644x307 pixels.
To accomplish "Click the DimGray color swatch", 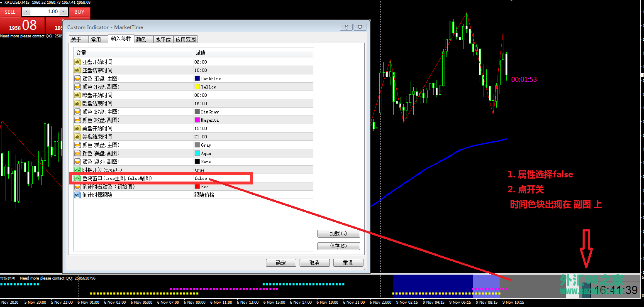I will click(198, 112).
